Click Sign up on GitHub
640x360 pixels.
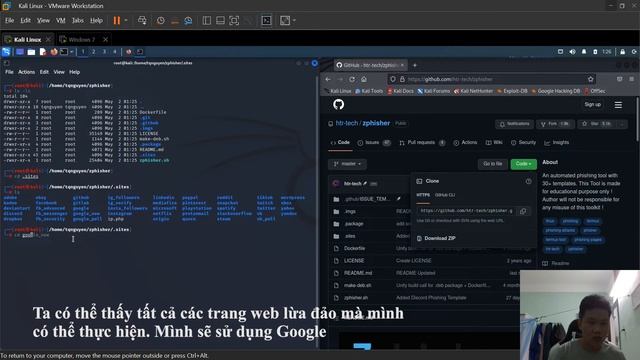click(x=592, y=104)
